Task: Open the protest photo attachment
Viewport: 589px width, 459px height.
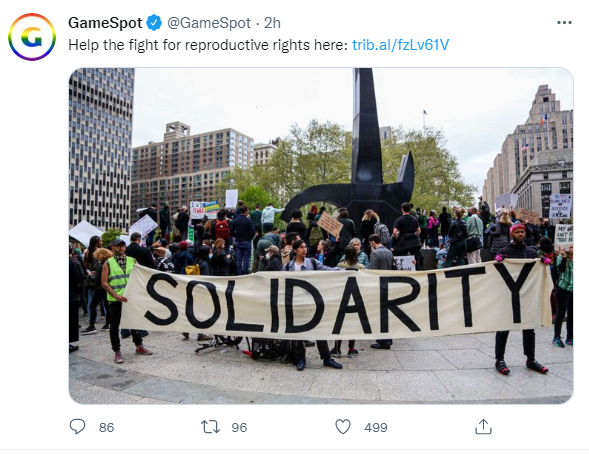Action: pyautogui.click(x=321, y=236)
